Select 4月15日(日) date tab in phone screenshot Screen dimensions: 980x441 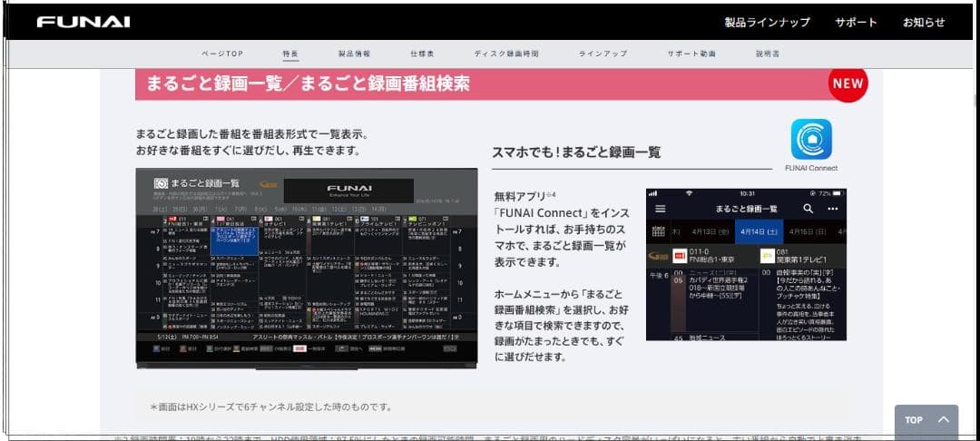pos(808,231)
